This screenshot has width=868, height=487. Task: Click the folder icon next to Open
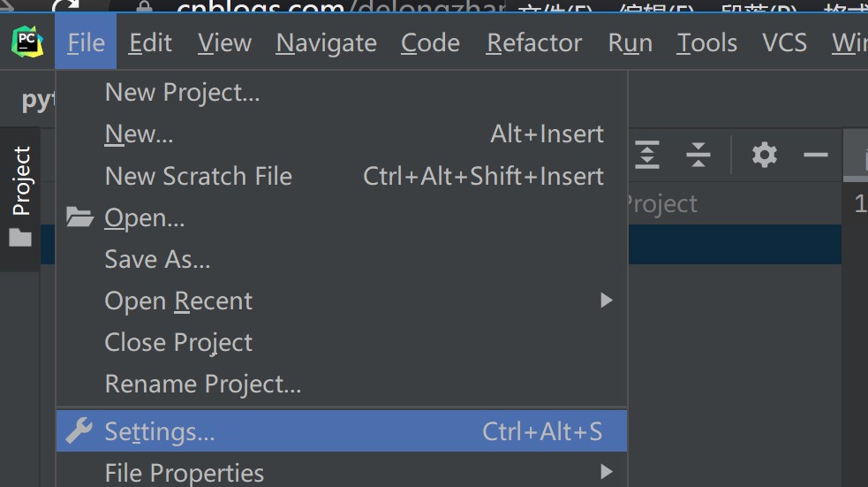80,217
